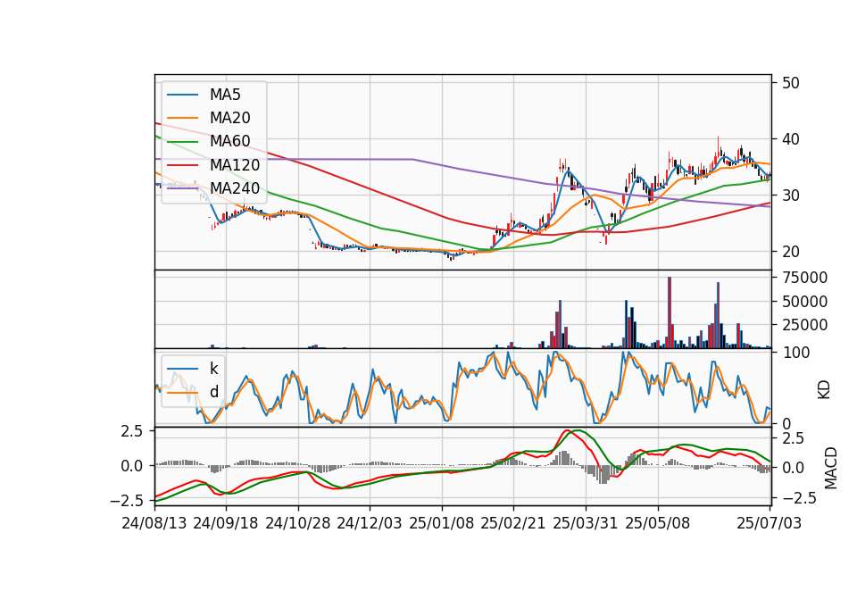Click the rotated KD axis title
Viewport: 857px width, 616px height.
click(824, 390)
